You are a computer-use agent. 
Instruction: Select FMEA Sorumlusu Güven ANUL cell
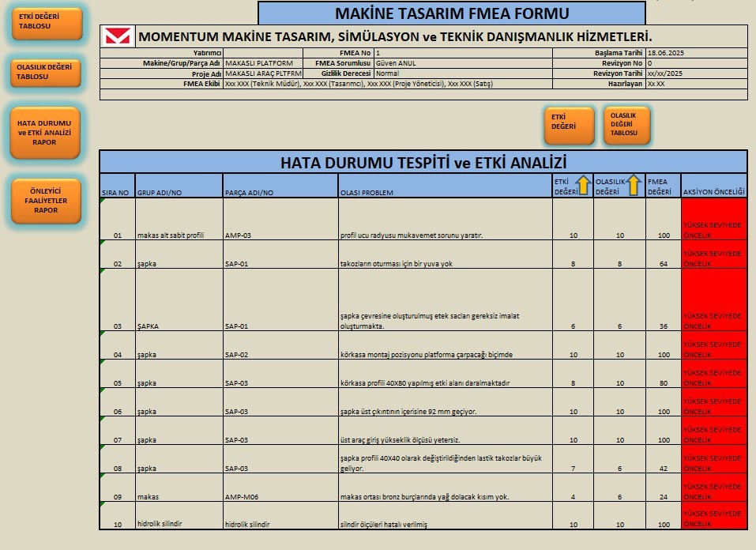coord(464,63)
